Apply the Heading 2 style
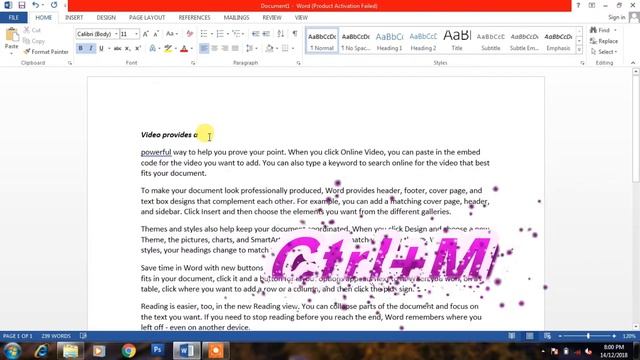Screen dimensions: 640x360 tap(423, 41)
